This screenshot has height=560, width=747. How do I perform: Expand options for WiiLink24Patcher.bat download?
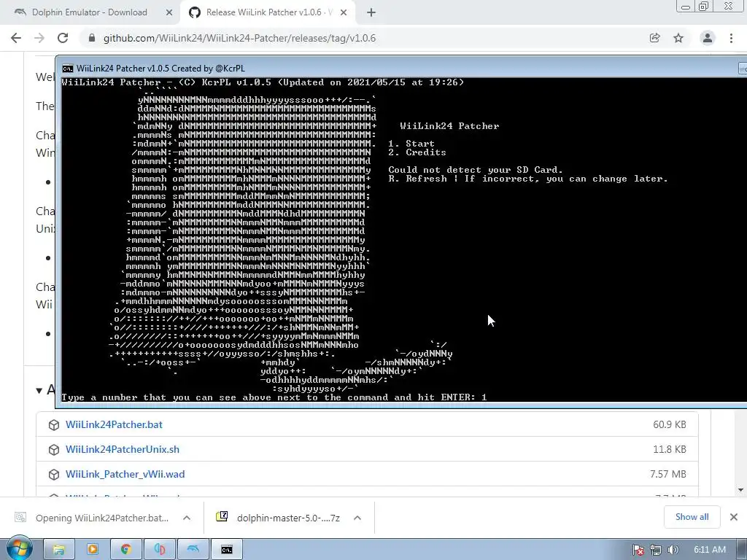click(x=187, y=518)
